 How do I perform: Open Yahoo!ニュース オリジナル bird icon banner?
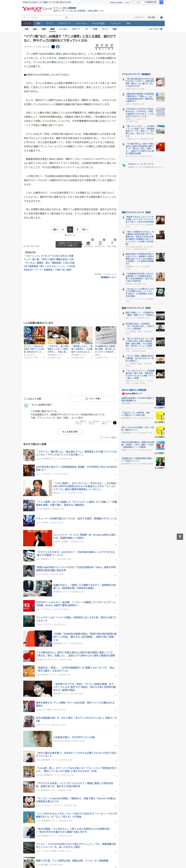143,165
